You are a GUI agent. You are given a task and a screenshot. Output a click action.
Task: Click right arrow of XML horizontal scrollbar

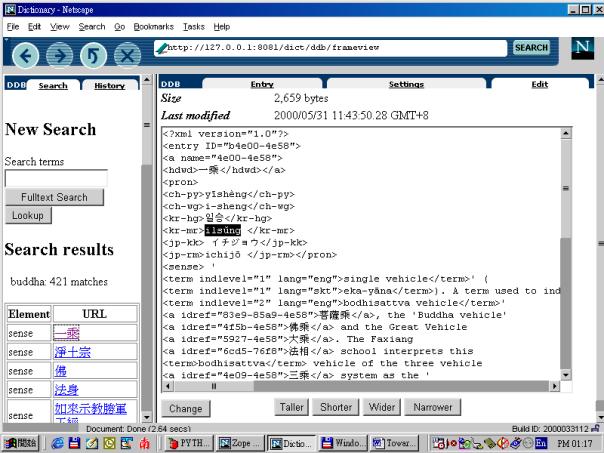click(554, 386)
